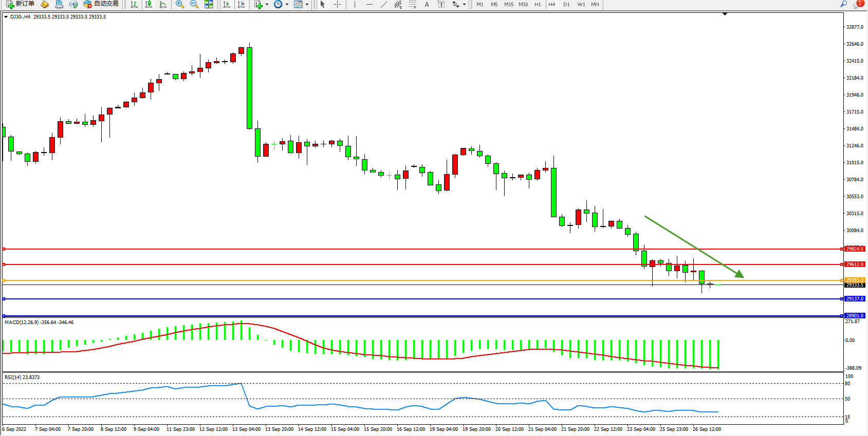Select the M15 timeframe
This screenshot has width=868, height=436.
pyautogui.click(x=508, y=4)
